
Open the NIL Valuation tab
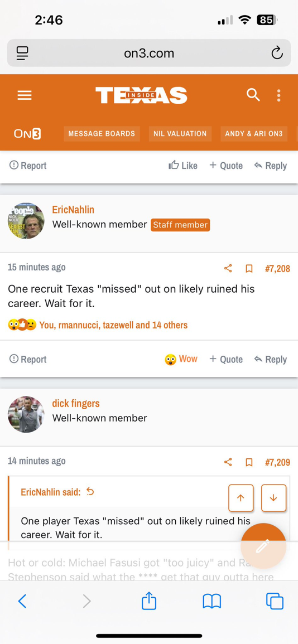pos(180,133)
